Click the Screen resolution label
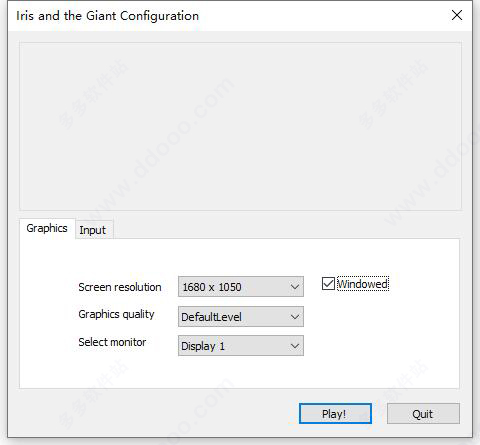This screenshot has width=480, height=445. click(120, 287)
